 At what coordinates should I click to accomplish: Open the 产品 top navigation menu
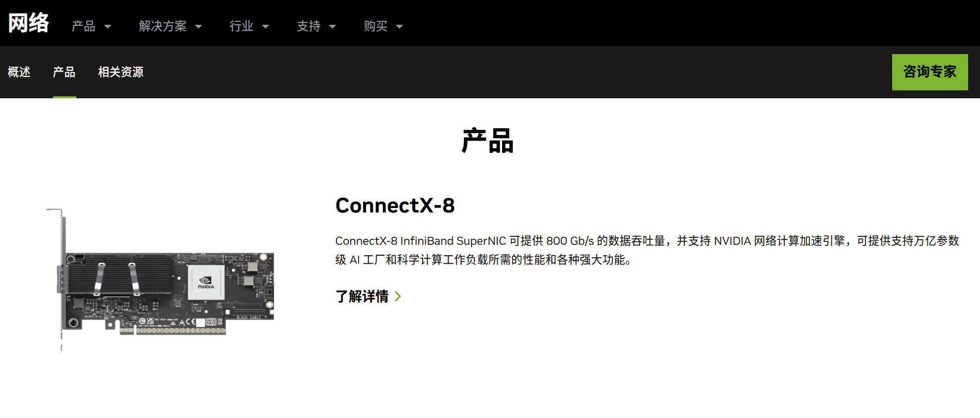83,26
